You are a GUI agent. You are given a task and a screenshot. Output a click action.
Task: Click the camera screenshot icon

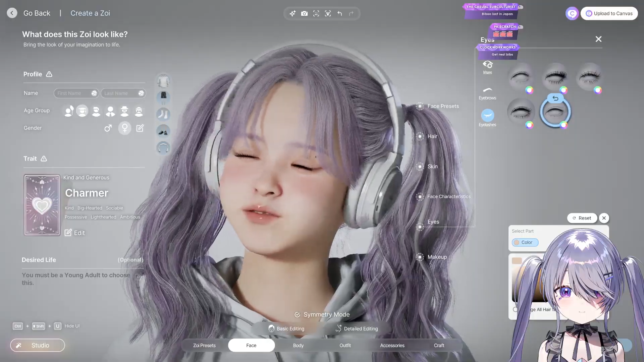click(304, 13)
